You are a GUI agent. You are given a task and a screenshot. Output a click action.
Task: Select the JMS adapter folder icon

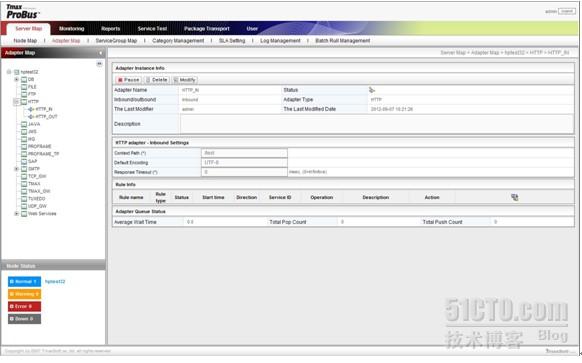[24, 132]
